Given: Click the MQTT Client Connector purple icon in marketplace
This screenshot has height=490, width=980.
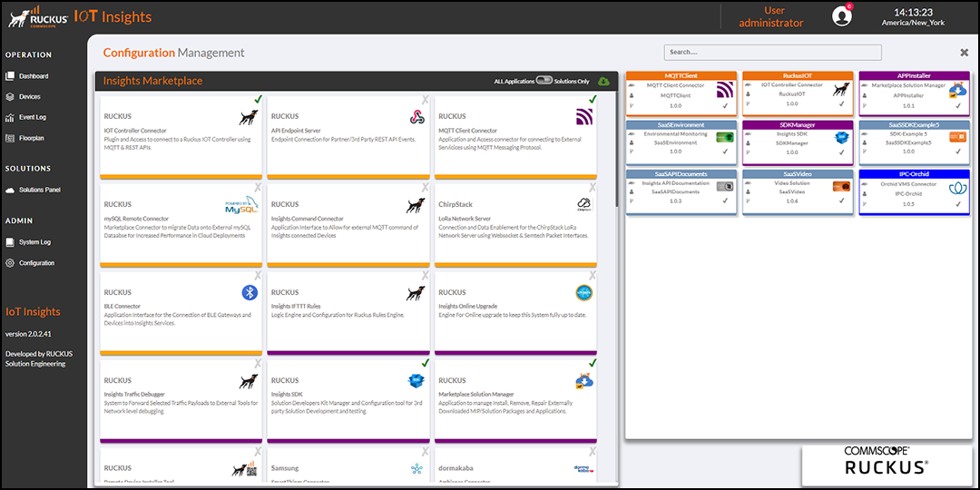Looking at the screenshot, I should [x=584, y=117].
